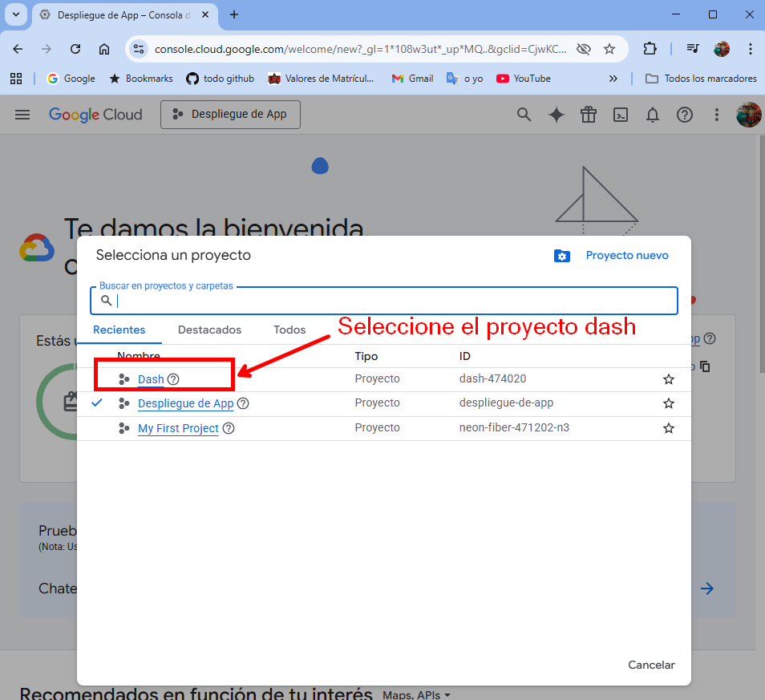This screenshot has width=765, height=700.
Task: Open the hamburger navigation menu
Action: pos(22,115)
